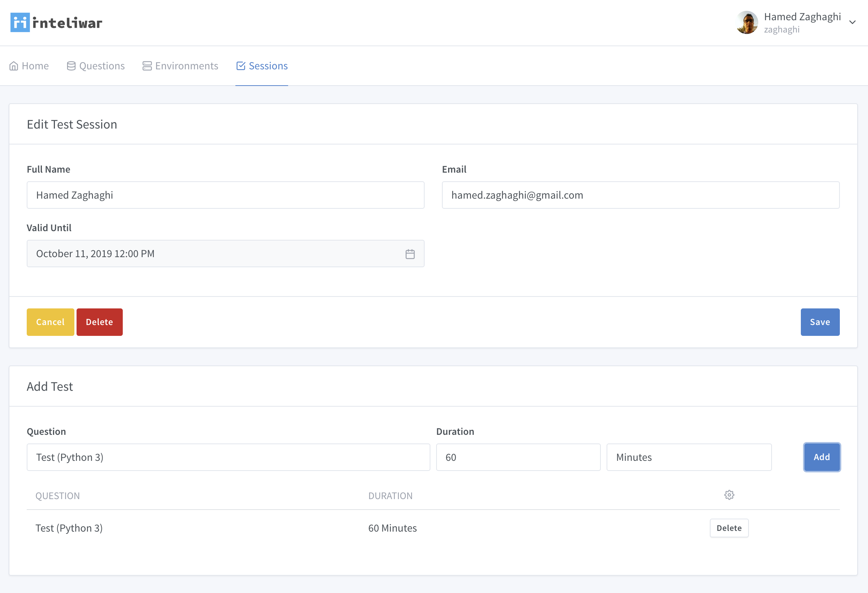Delete the Test (Python 3) row
Screen dimensions: 868x593
tap(729, 528)
